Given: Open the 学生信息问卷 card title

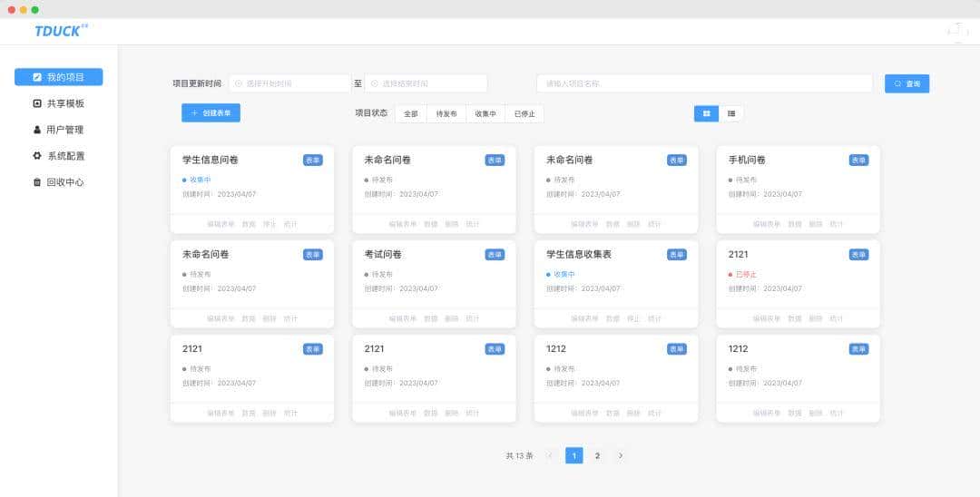Looking at the screenshot, I should point(210,160).
